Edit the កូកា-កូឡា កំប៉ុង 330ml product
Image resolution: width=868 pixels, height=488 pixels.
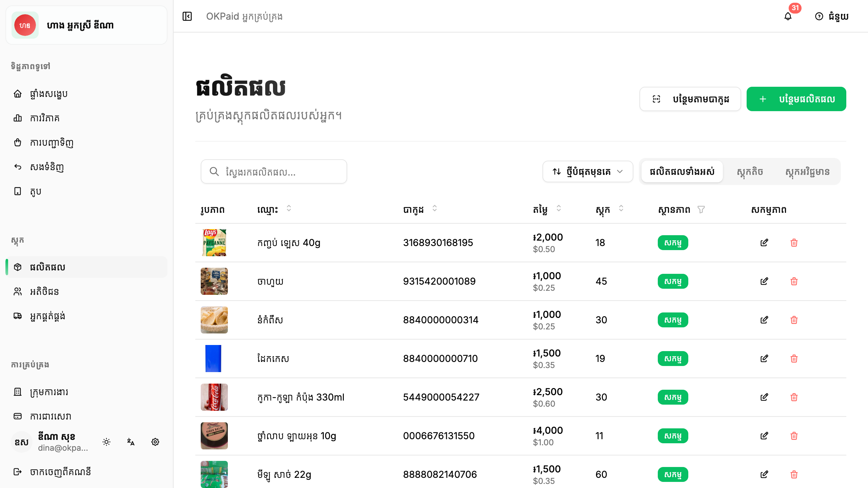[x=764, y=397]
